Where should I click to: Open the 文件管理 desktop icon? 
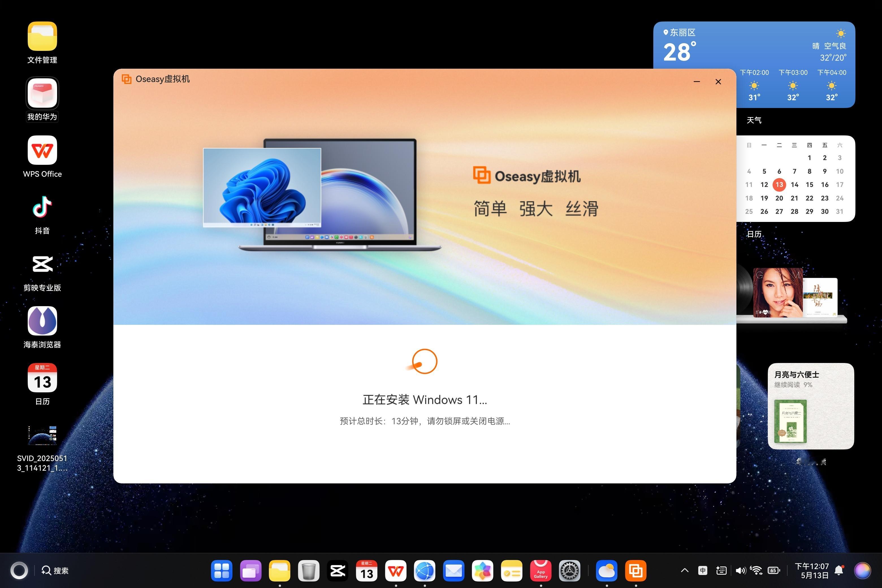42,36
